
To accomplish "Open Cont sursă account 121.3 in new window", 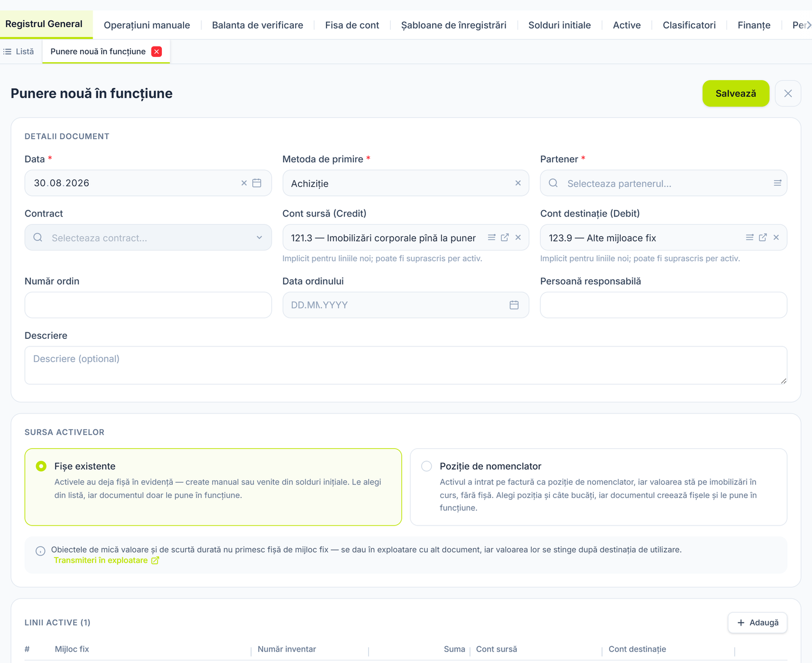I will point(505,238).
